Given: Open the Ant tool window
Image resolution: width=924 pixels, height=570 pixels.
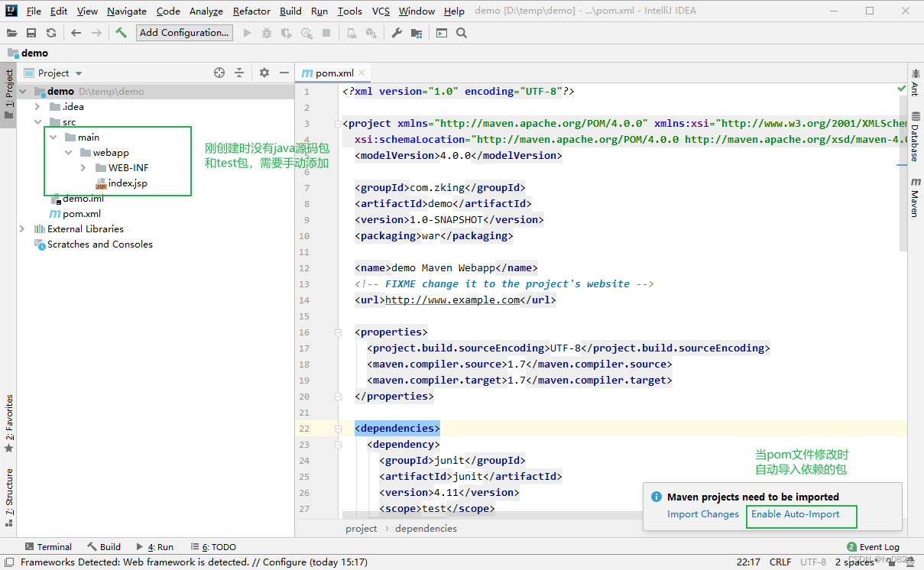Looking at the screenshot, I should [915, 82].
